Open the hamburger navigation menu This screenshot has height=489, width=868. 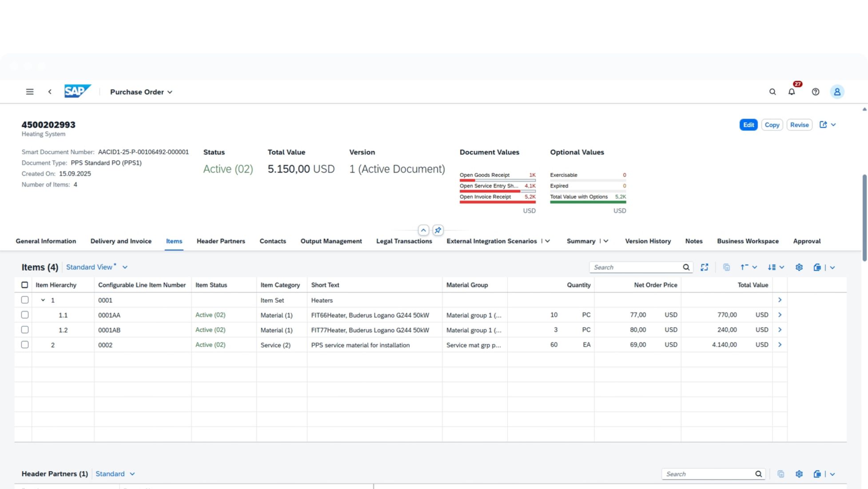30,92
